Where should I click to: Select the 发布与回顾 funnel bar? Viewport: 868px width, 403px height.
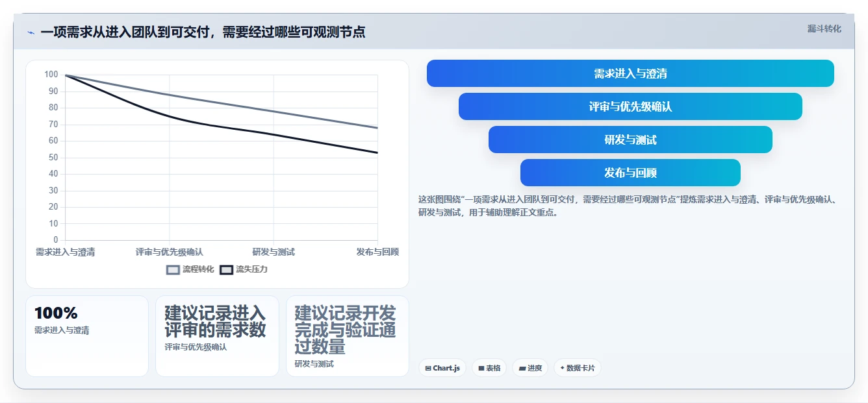[630, 173]
